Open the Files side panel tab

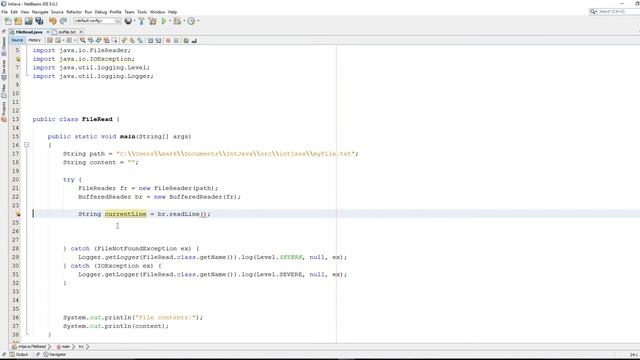point(4,91)
